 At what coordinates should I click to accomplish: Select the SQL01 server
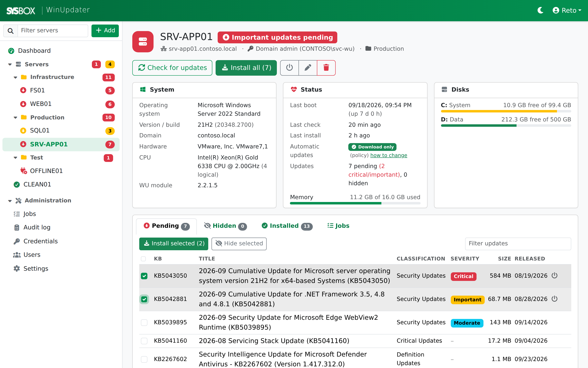click(x=61, y=131)
